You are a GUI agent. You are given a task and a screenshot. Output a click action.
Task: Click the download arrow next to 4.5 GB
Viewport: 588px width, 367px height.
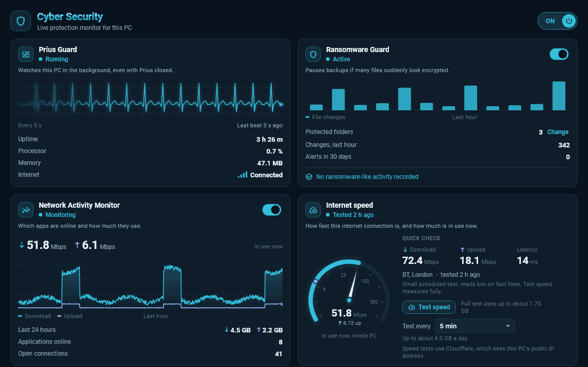pos(226,330)
